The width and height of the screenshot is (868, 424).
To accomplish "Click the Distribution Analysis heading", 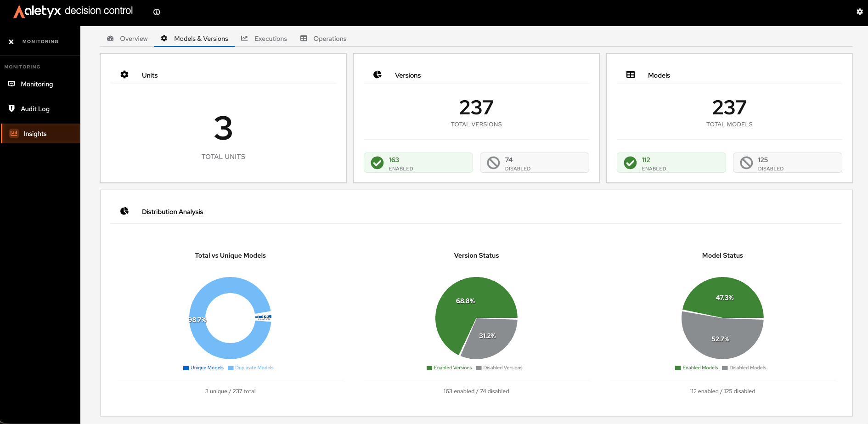I will tap(172, 212).
